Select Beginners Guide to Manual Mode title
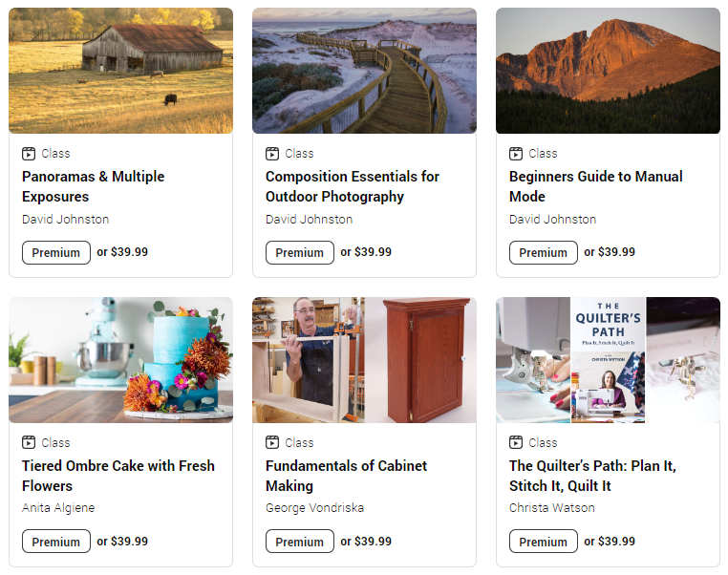 (595, 186)
